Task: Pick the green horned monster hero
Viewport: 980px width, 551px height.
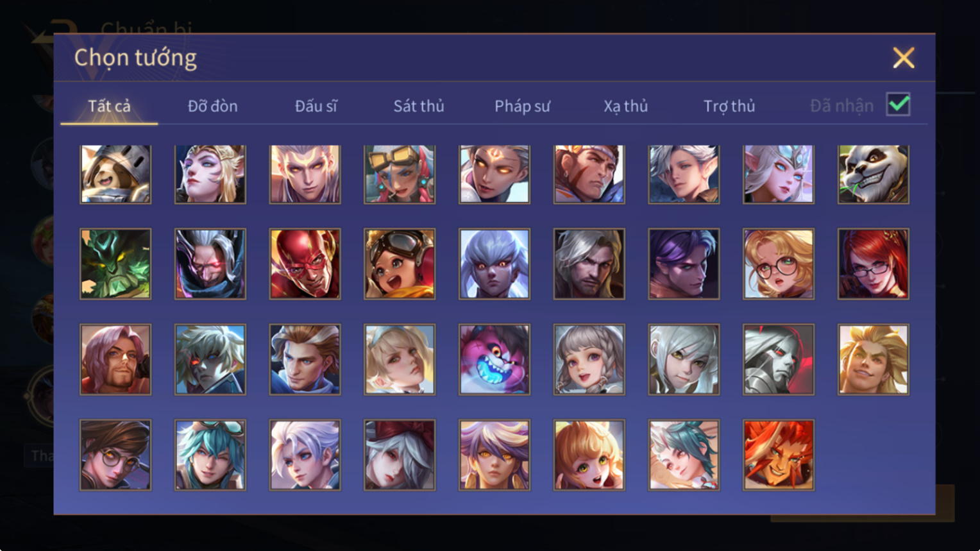Action: pyautogui.click(x=115, y=264)
